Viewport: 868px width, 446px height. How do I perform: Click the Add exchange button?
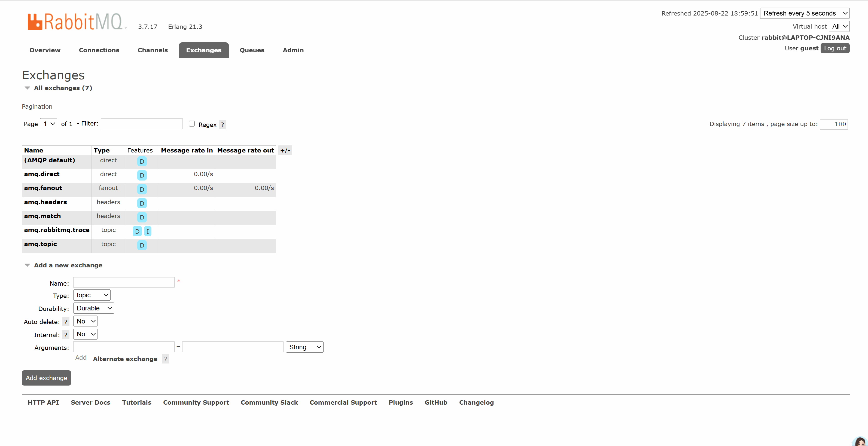point(47,378)
